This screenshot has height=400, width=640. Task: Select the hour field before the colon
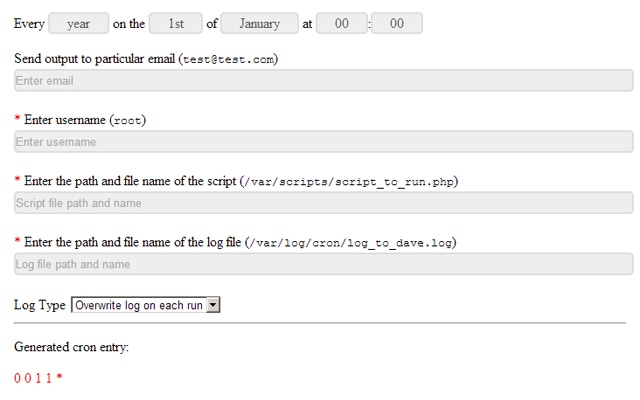[342, 23]
